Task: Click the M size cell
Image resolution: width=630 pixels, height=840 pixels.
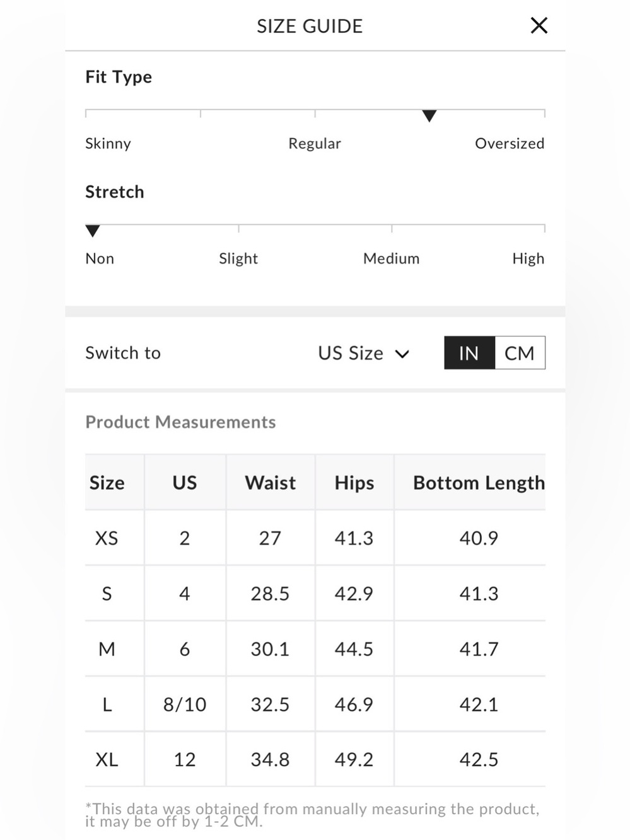Action: [x=107, y=649]
